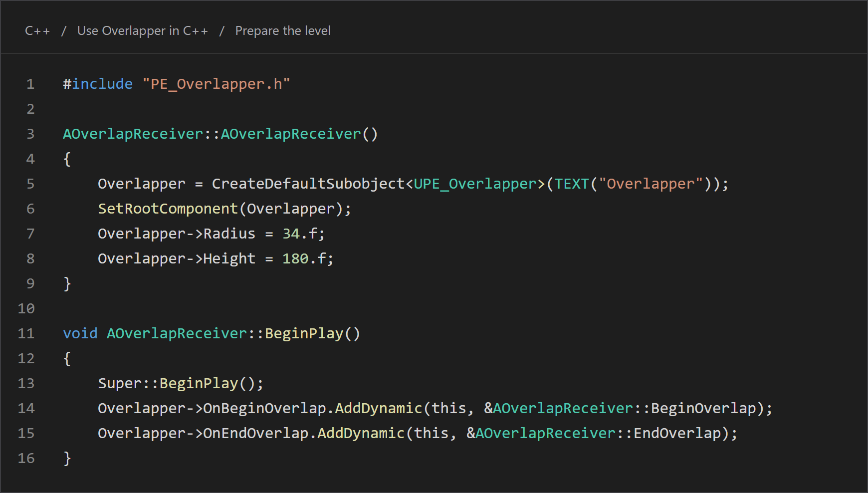
Task: Click Radius property on line 7
Action: tap(229, 234)
